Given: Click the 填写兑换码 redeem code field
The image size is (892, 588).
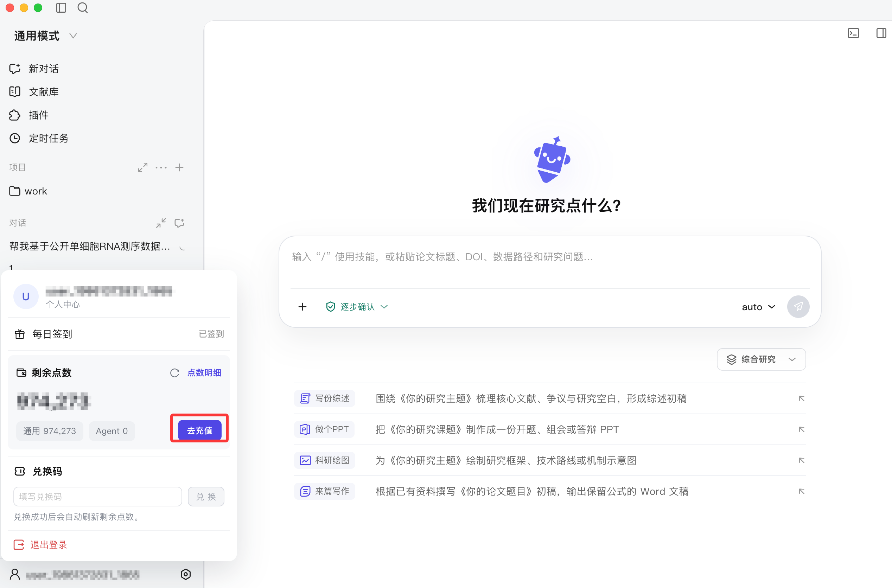Looking at the screenshot, I should pyautogui.click(x=97, y=497).
